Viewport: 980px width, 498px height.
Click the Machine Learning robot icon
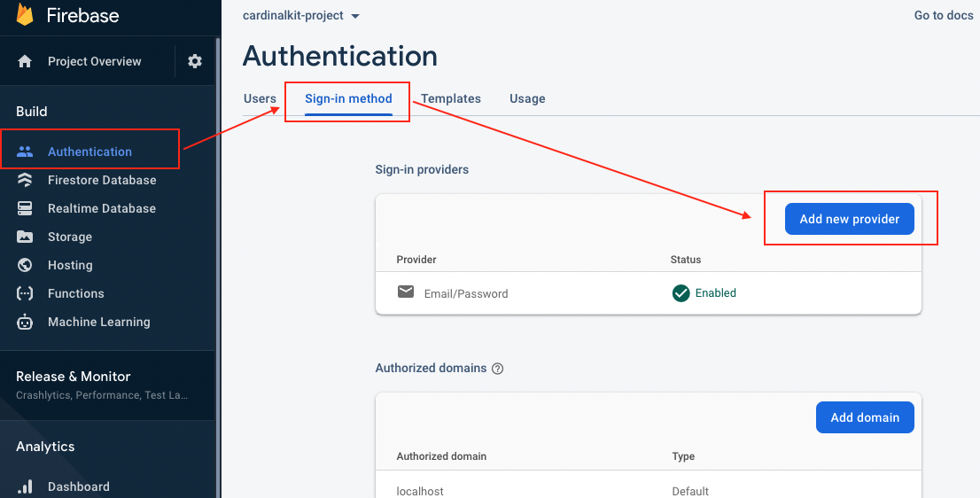click(25, 322)
